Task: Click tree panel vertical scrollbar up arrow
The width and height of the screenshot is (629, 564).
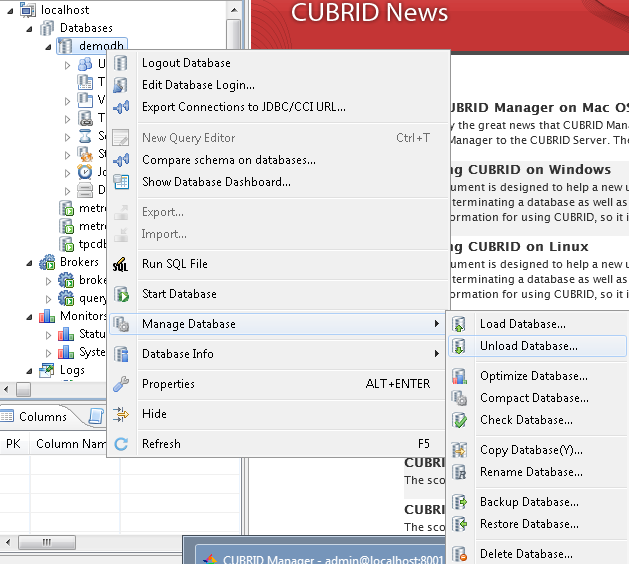Action: tap(234, 10)
